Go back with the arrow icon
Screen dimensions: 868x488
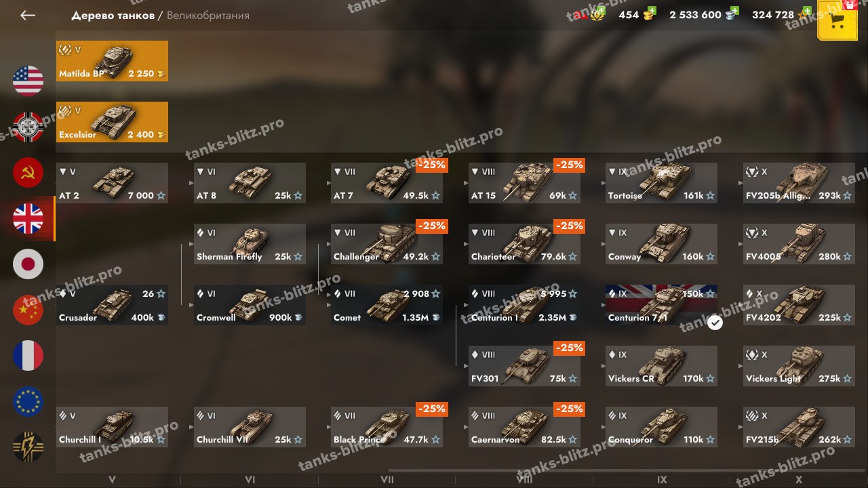pyautogui.click(x=28, y=15)
